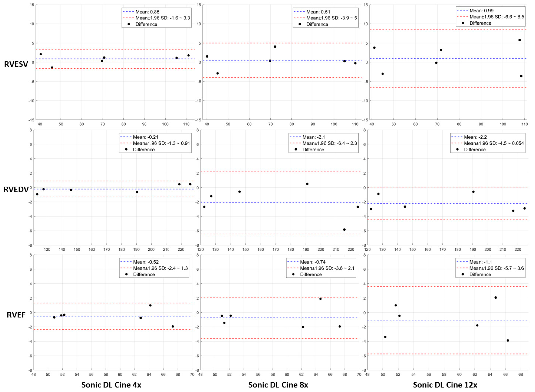Click the RVEF row label
The height and width of the screenshot is (392, 535).
[16, 315]
